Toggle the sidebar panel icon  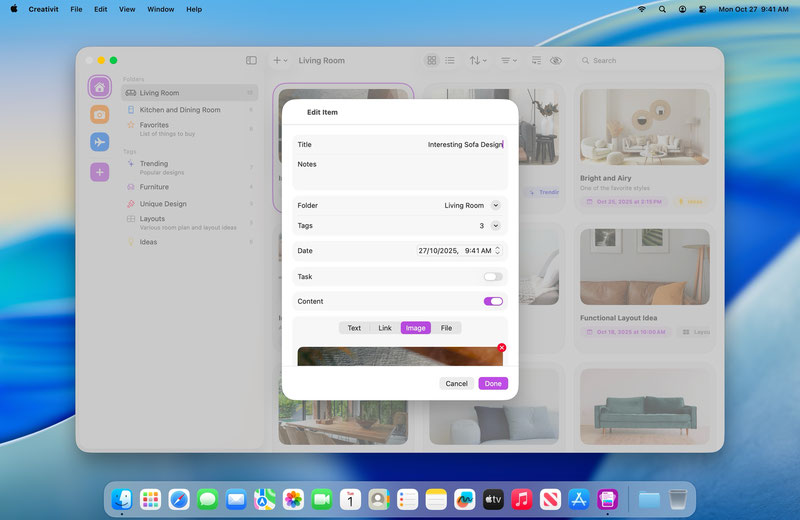251,61
